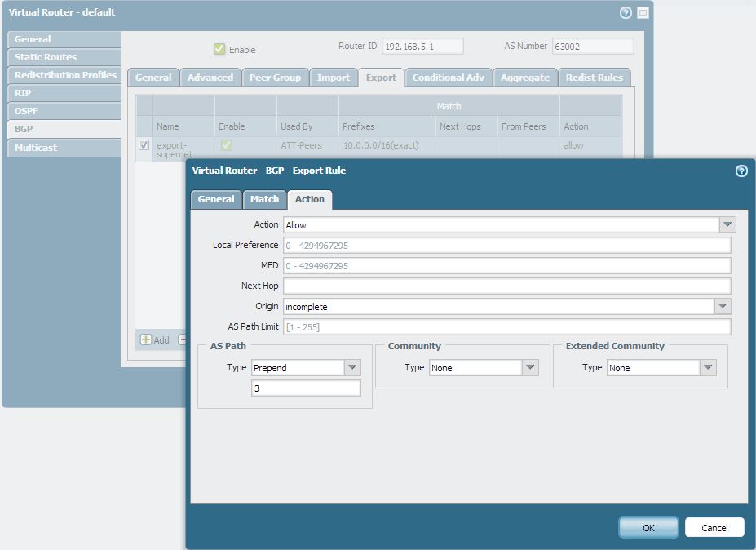
Task: Click the Next Hop input field
Action: point(506,286)
